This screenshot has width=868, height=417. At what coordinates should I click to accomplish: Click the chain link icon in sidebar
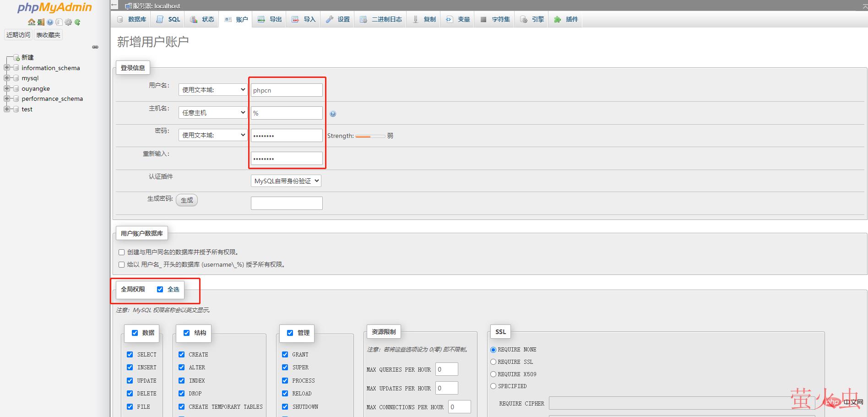click(x=95, y=47)
